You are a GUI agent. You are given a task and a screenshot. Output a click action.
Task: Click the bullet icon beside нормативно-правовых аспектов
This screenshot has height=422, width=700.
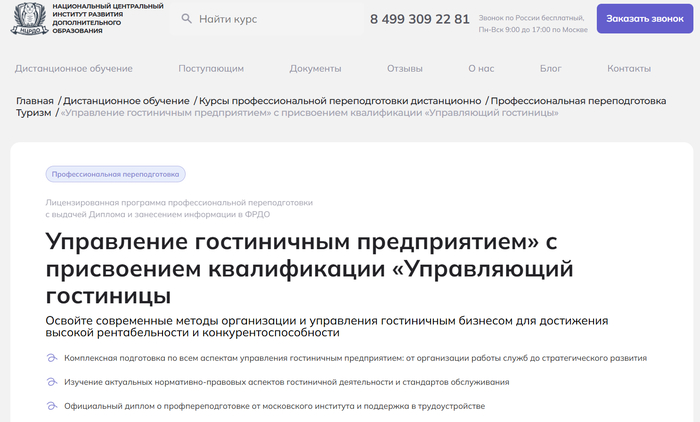[51, 382]
